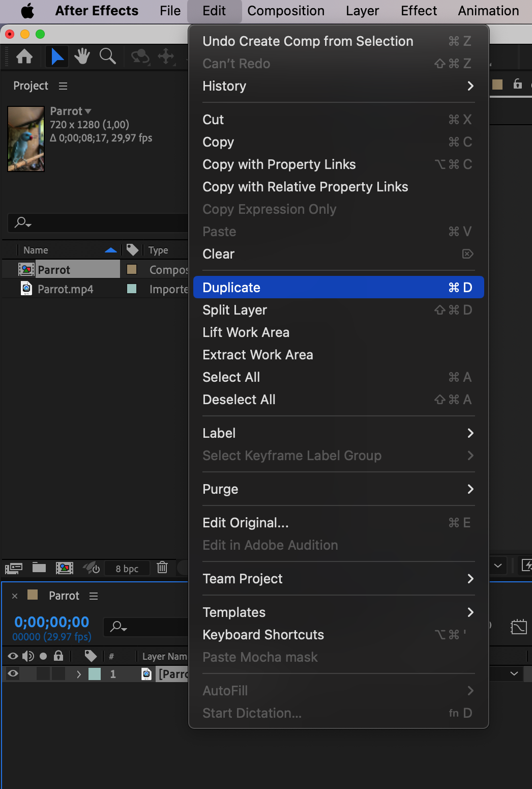
Task: Toggle visibility eye of layer 1
Action: pyautogui.click(x=13, y=674)
